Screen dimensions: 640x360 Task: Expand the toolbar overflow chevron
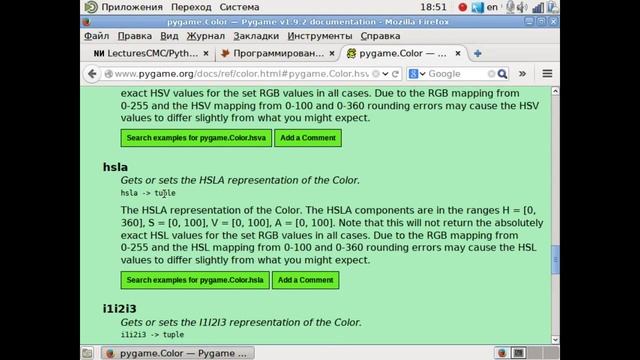click(522, 74)
